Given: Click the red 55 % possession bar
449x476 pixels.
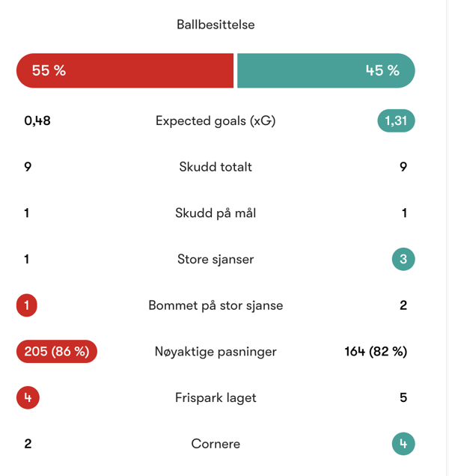Looking at the screenshot, I should (x=125, y=71).
